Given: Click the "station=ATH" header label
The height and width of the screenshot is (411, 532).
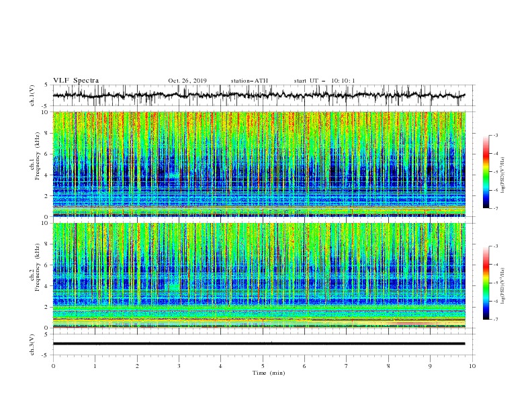Looking at the screenshot, I should tap(249, 81).
